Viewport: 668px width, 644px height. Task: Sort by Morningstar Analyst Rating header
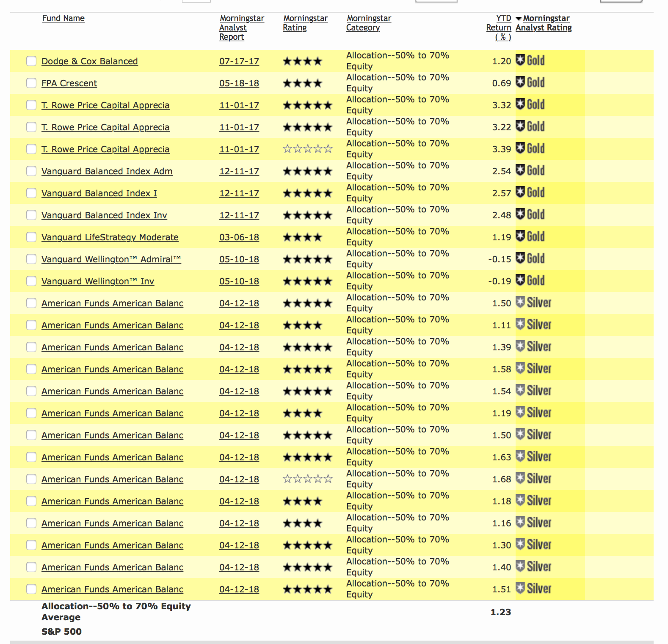[544, 23]
